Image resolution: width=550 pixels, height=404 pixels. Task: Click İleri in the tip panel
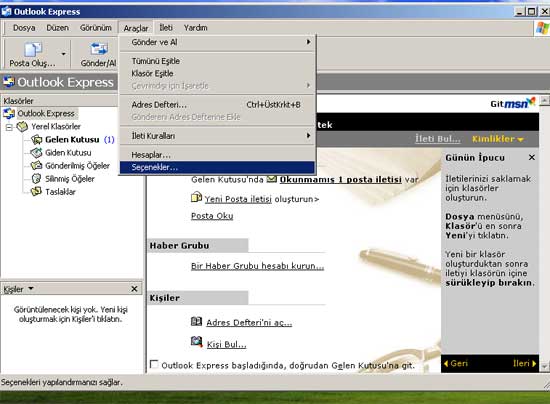pyautogui.click(x=524, y=363)
